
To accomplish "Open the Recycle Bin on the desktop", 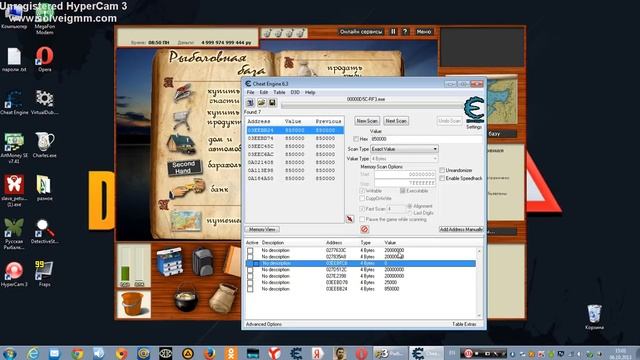I will (594, 317).
